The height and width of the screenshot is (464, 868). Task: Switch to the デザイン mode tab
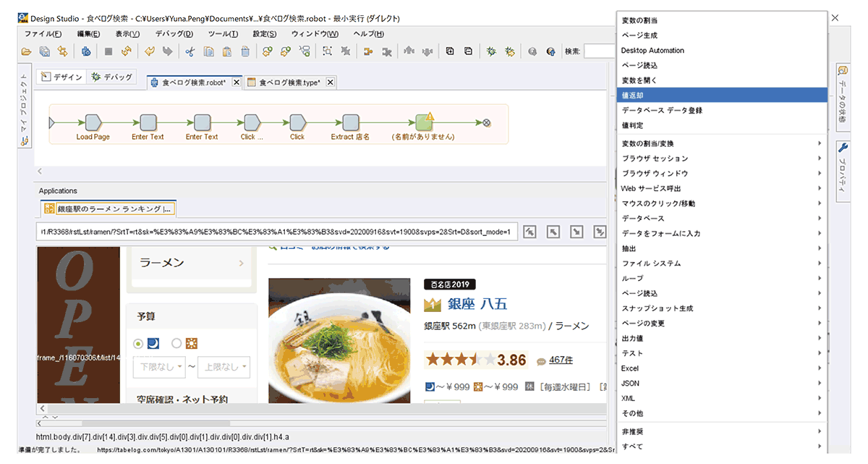tap(61, 77)
